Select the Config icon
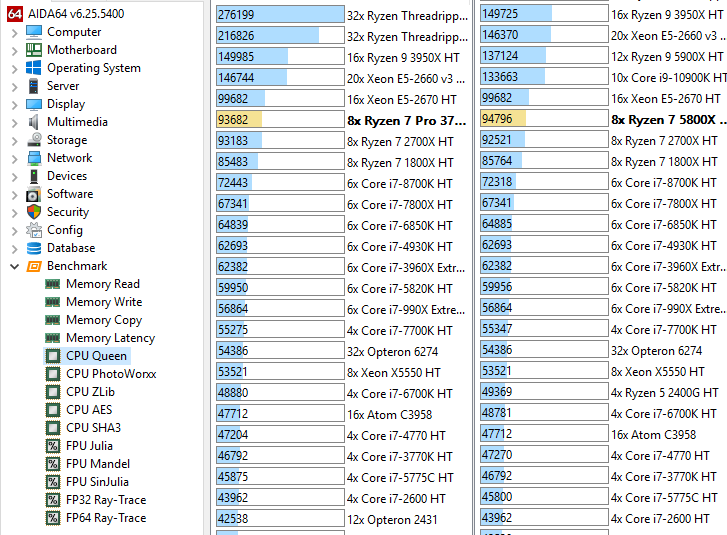 [x=34, y=230]
